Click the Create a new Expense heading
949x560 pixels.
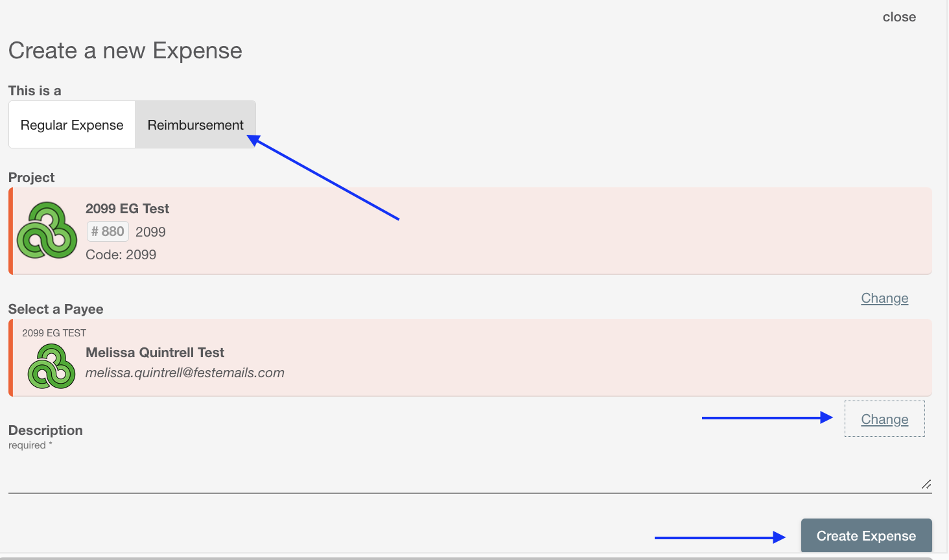point(125,51)
